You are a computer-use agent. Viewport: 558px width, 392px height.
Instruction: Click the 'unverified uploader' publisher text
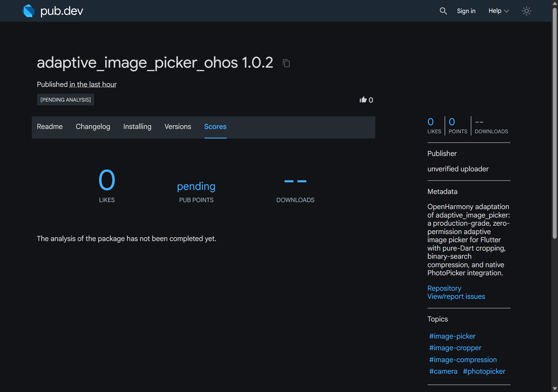[x=458, y=169]
